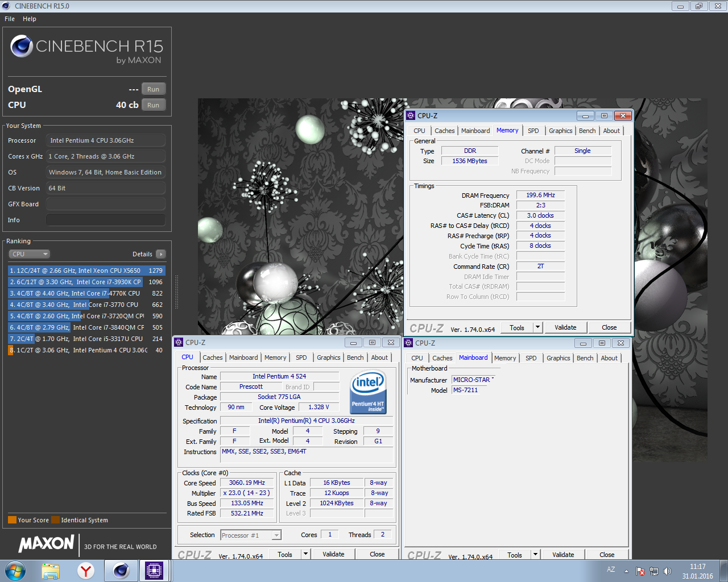Select Mainboard tab in CPU window
Viewport: 728px width, 582px height.
tap(243, 357)
